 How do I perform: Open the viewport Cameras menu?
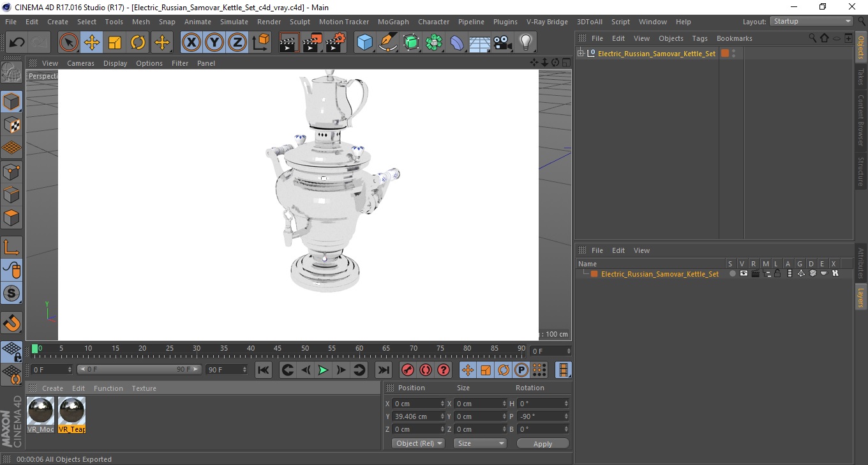pyautogui.click(x=80, y=63)
